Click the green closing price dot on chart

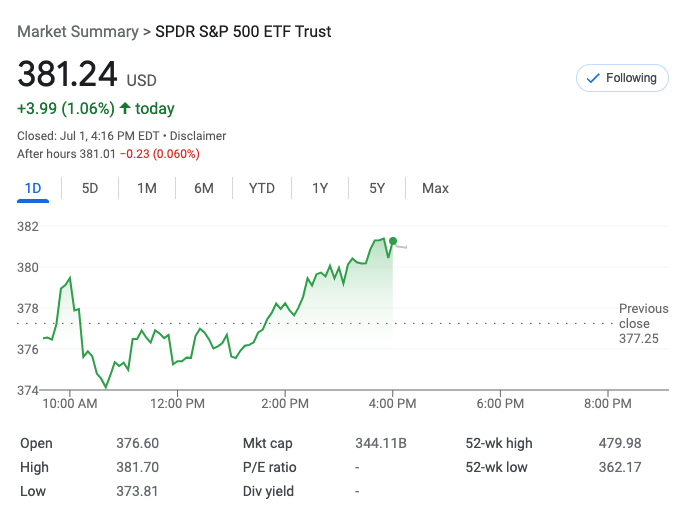[x=393, y=241]
